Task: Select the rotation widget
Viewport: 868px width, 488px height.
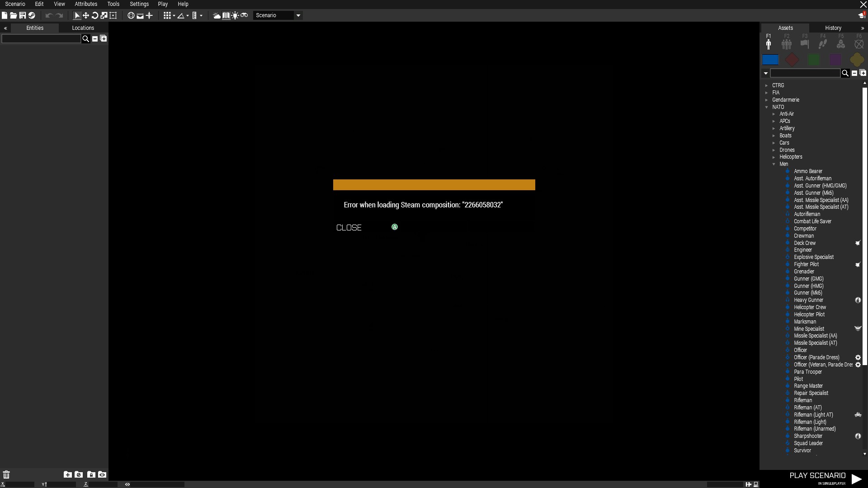Action: click(95, 15)
